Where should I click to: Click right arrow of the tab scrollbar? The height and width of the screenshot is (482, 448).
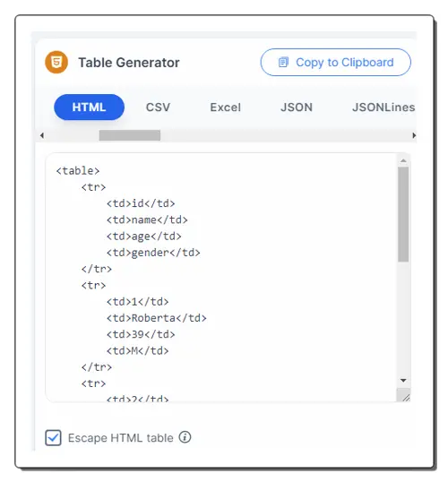414,135
